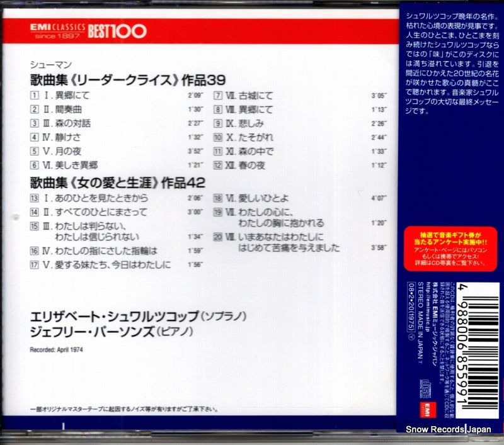Click the duration 3'58"
The height and width of the screenshot is (445, 504).
(379, 247)
